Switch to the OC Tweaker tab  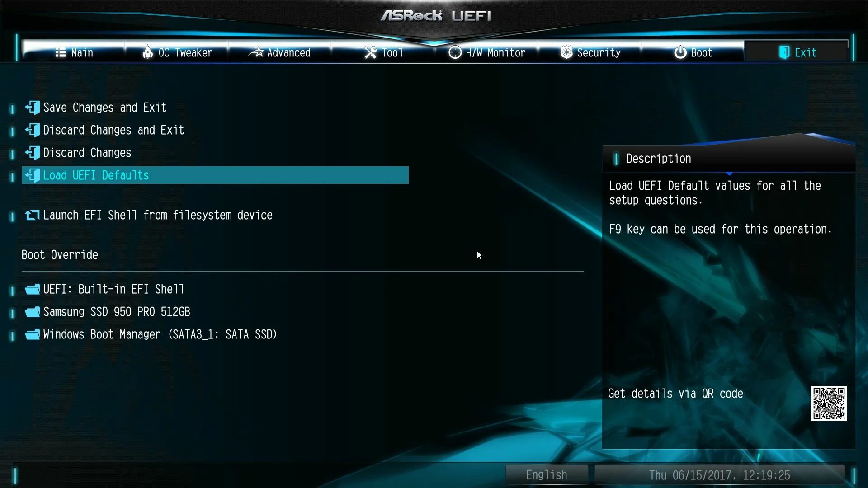177,52
